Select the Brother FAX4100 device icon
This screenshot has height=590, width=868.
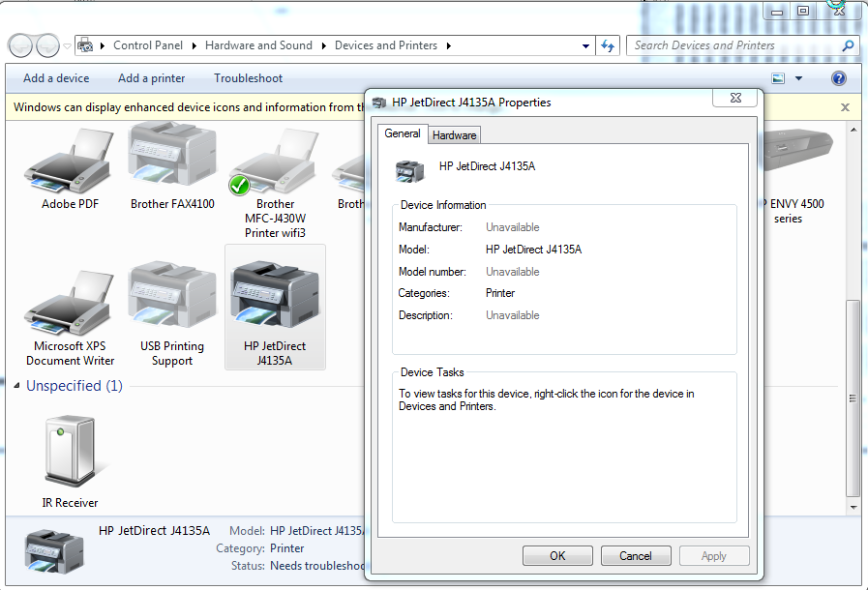172,154
